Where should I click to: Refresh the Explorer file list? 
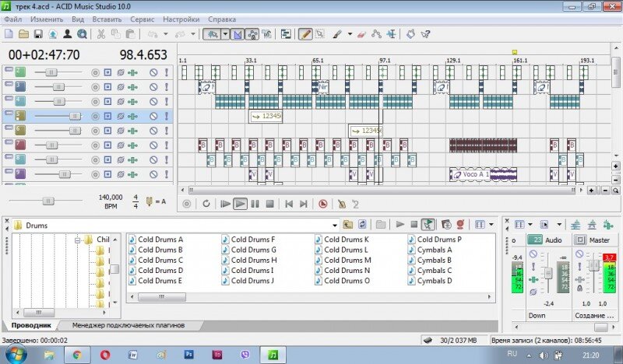(362, 225)
